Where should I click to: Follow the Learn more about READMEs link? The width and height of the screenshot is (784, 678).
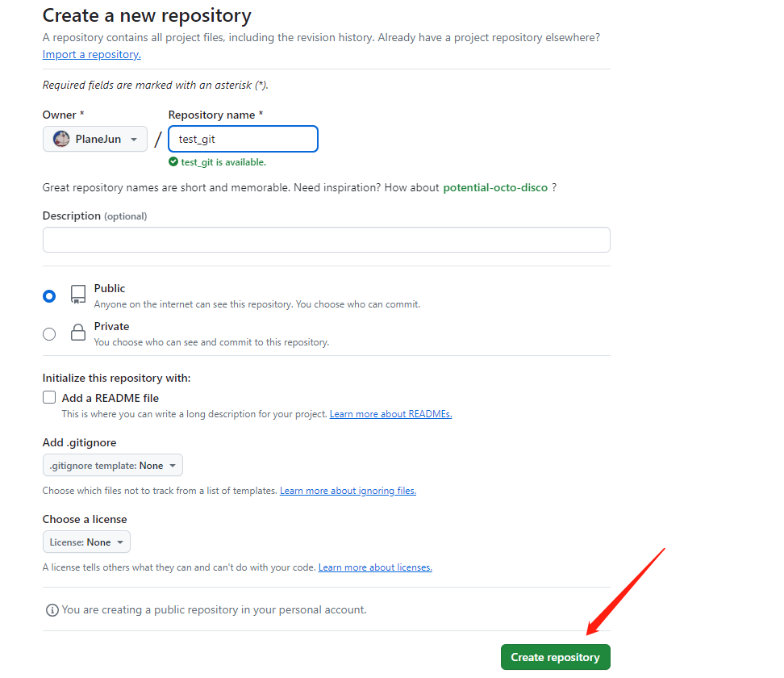pyautogui.click(x=390, y=414)
